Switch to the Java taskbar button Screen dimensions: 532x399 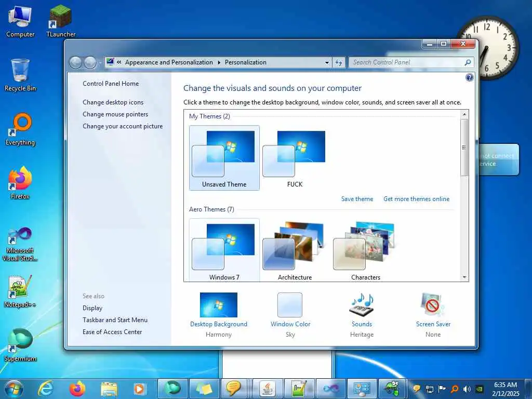tap(267, 389)
